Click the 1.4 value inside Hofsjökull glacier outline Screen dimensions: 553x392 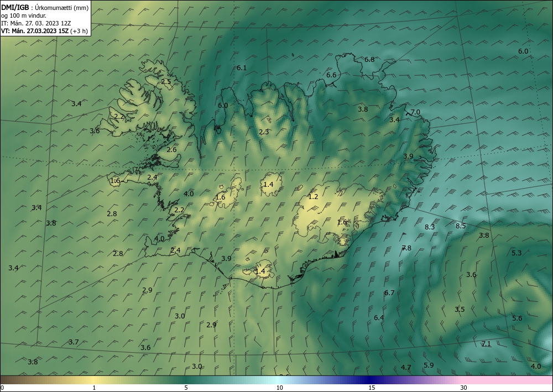(268, 184)
